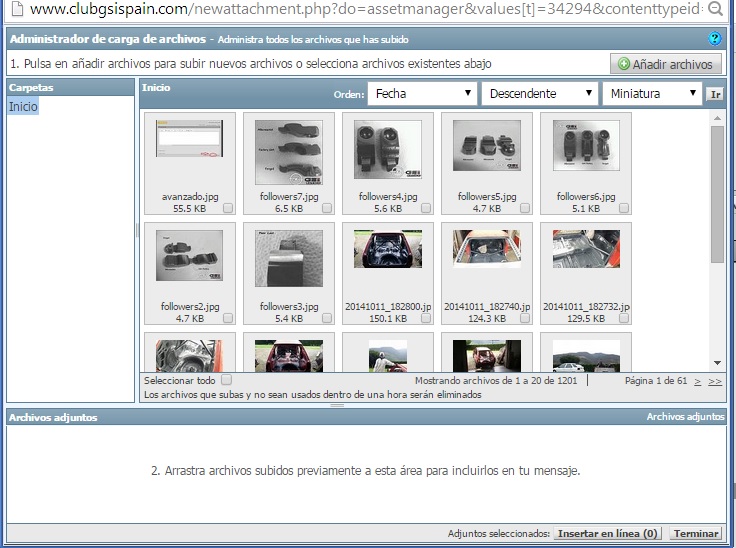Go to next page with single arrow
The height and width of the screenshot is (548, 736).
point(697,381)
